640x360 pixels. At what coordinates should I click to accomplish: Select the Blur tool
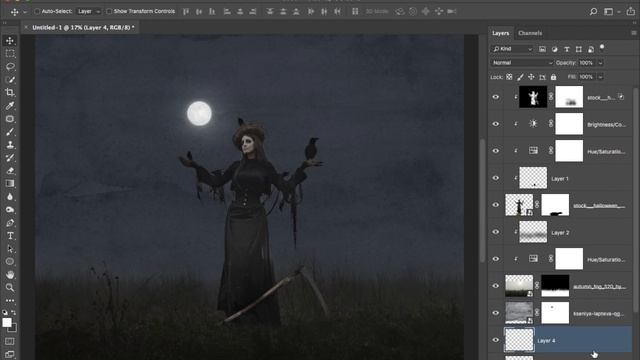tap(10, 197)
